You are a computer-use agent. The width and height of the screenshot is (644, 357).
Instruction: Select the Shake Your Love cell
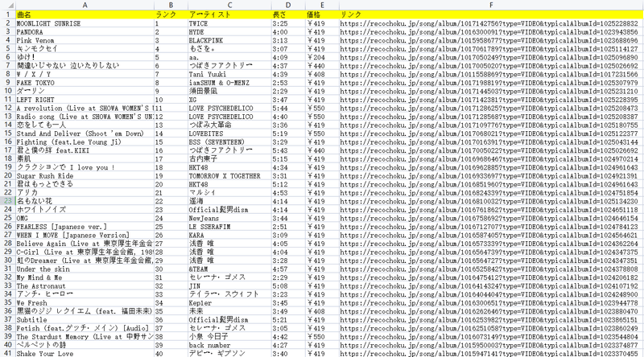pyautogui.click(x=85, y=353)
